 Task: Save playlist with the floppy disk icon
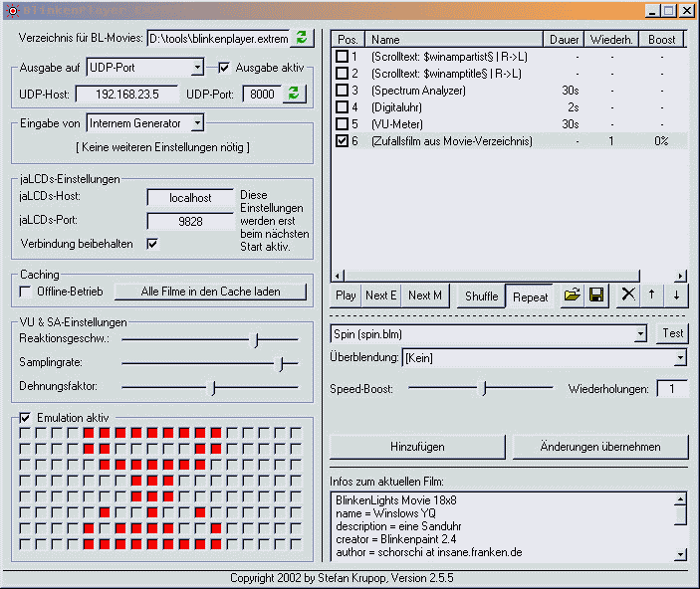596,294
